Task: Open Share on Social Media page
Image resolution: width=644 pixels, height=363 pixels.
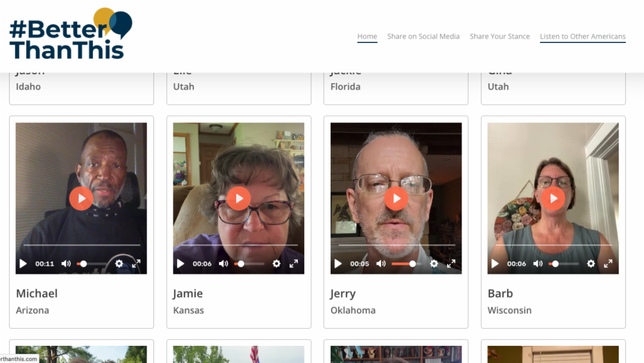Action: [423, 37]
